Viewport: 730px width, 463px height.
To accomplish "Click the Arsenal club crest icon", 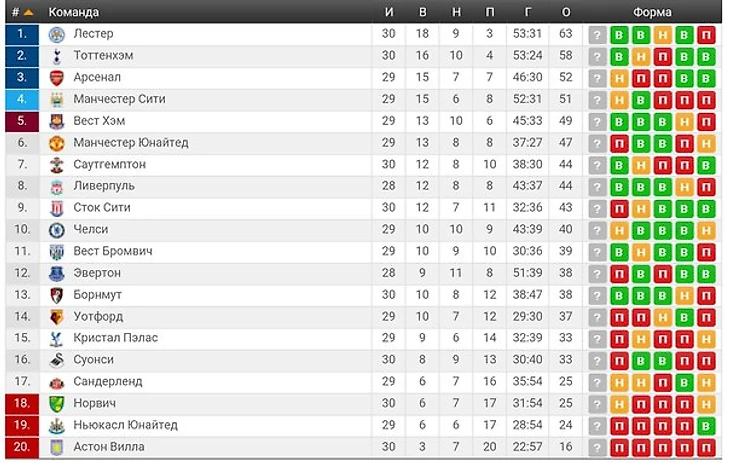I will (57, 78).
